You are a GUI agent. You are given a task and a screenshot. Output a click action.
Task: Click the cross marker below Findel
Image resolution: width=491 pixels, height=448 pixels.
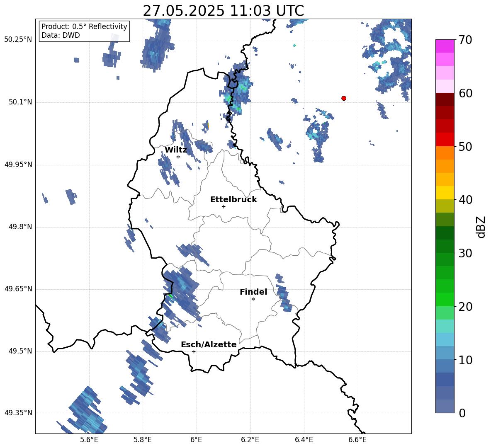coord(253,299)
